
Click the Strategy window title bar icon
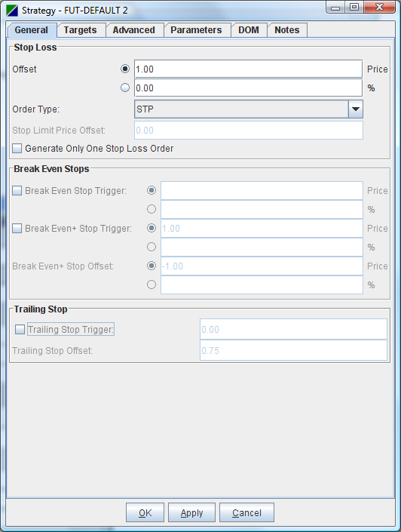click(12, 11)
